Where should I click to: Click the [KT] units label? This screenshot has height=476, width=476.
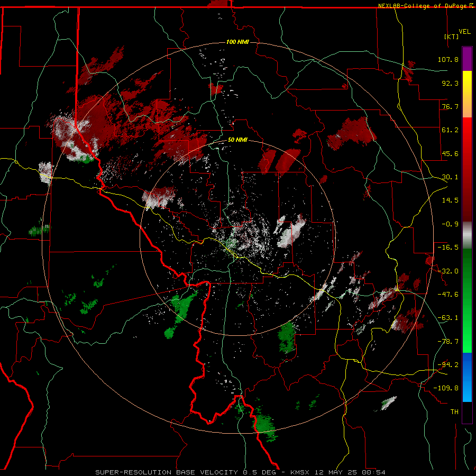(452, 36)
